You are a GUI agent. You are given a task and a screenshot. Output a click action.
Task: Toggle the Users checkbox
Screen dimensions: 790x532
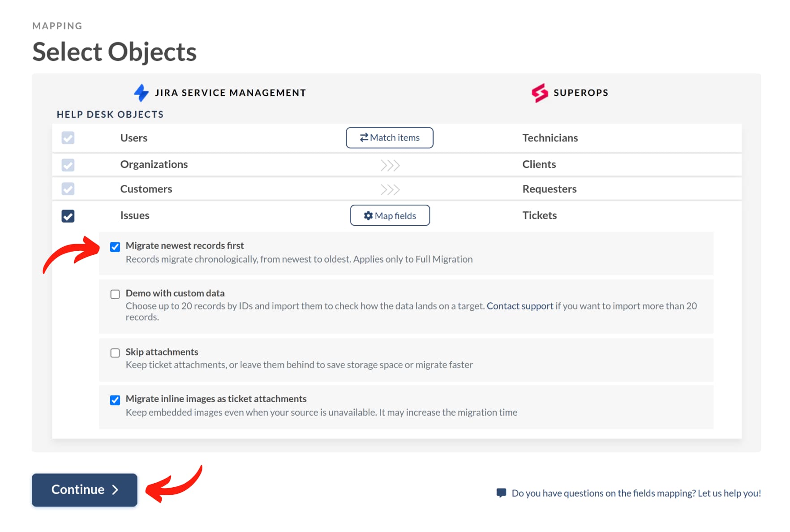(x=68, y=138)
